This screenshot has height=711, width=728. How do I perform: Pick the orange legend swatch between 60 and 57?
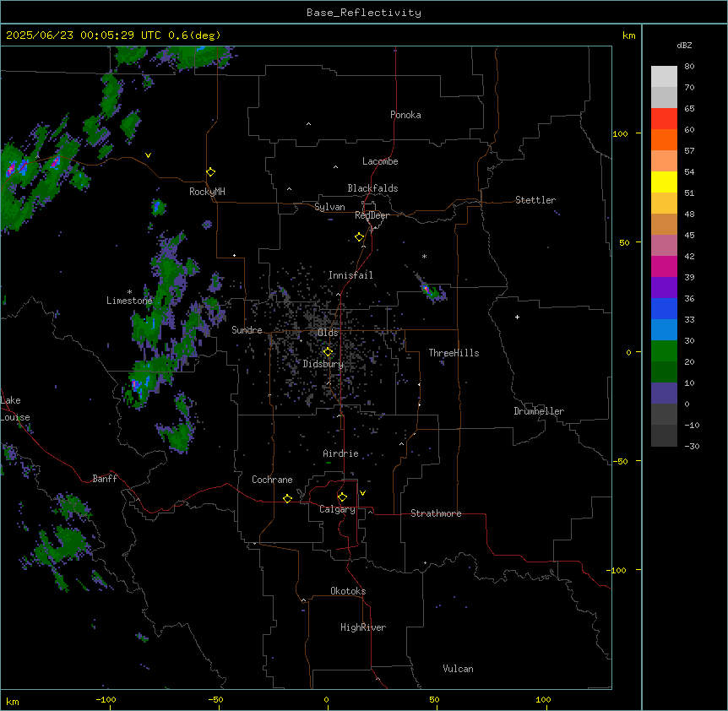click(x=664, y=139)
